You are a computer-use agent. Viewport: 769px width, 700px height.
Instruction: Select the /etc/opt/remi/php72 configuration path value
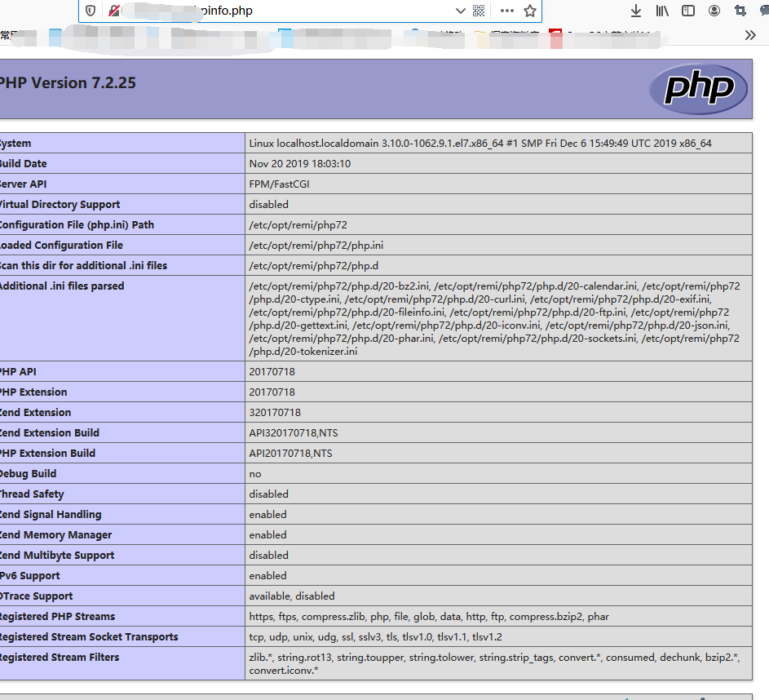(x=298, y=225)
